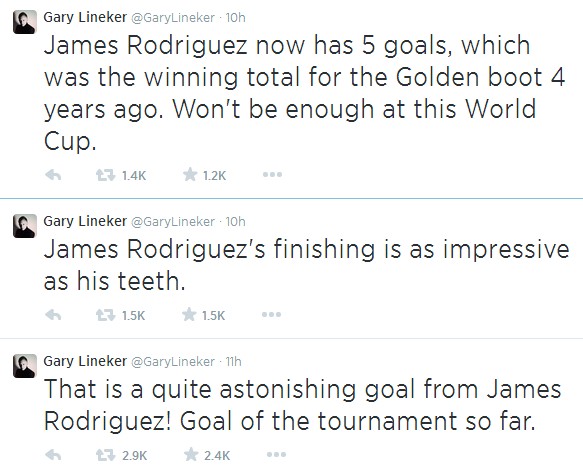
Task: Open avatar on the astonishing goal tweet
Action: coord(25,366)
